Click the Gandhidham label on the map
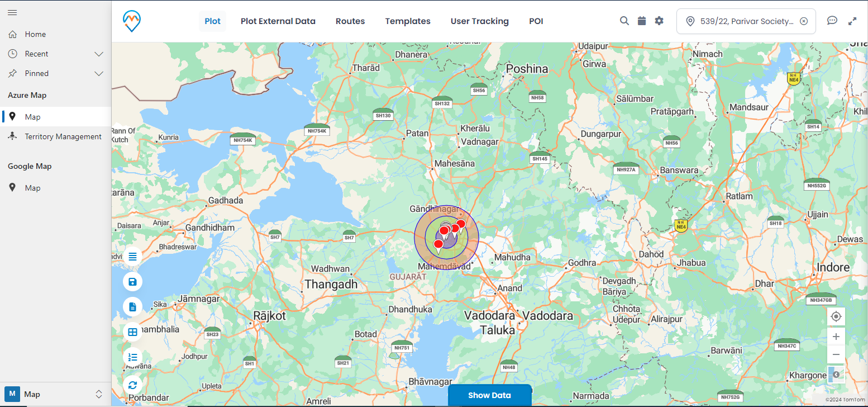 coord(210,228)
